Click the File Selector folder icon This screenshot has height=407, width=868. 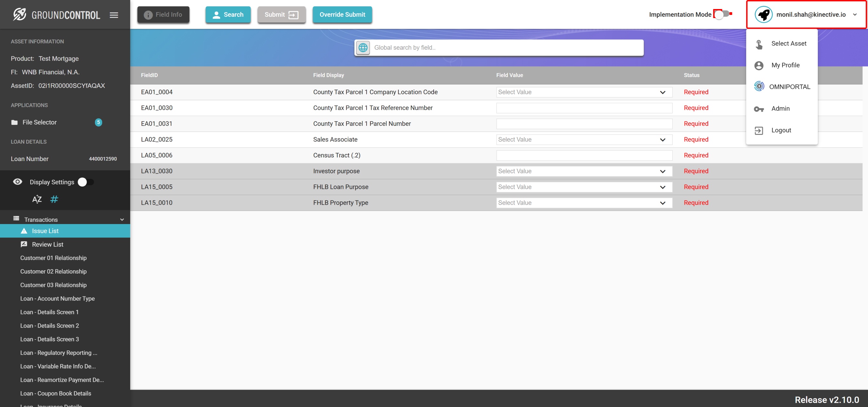point(15,122)
